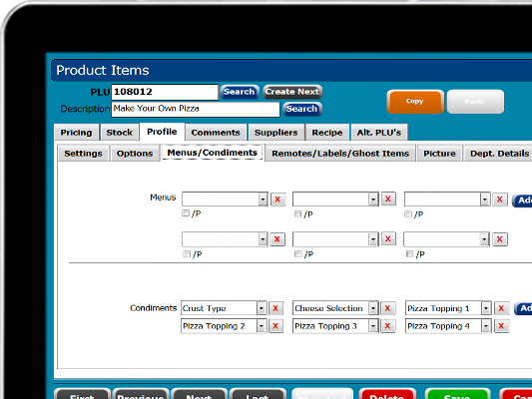532x399 pixels.
Task: Click the Search button beside PLU
Action: 240,92
